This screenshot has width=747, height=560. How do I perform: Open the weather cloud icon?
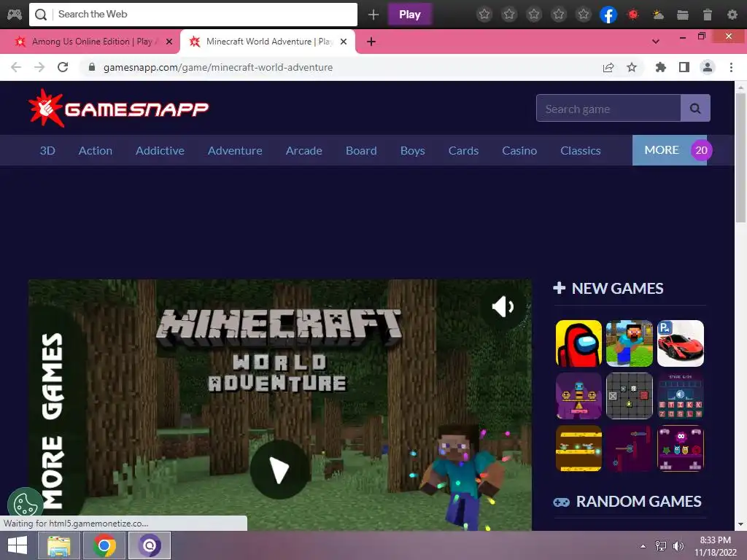659,15
